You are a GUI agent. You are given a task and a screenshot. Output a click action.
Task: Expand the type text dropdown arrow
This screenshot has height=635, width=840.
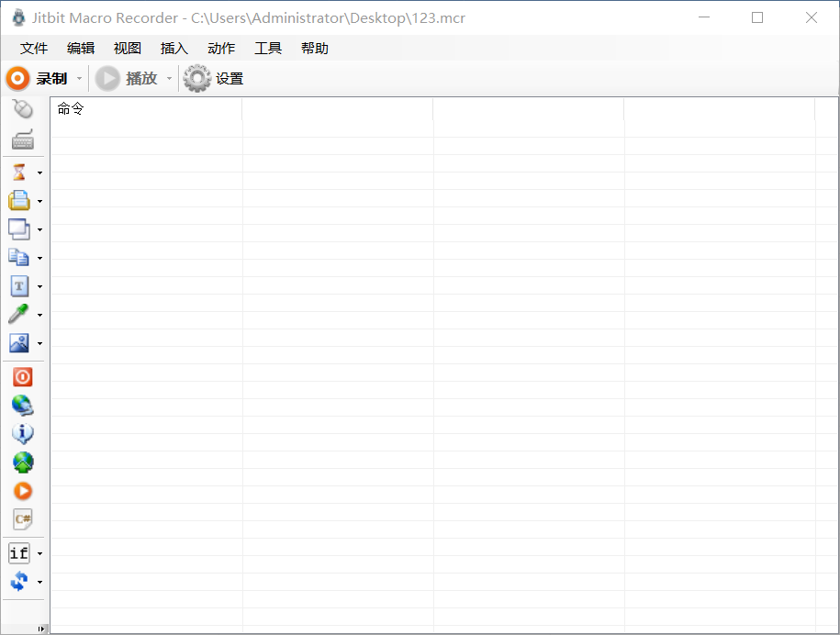click(39, 286)
